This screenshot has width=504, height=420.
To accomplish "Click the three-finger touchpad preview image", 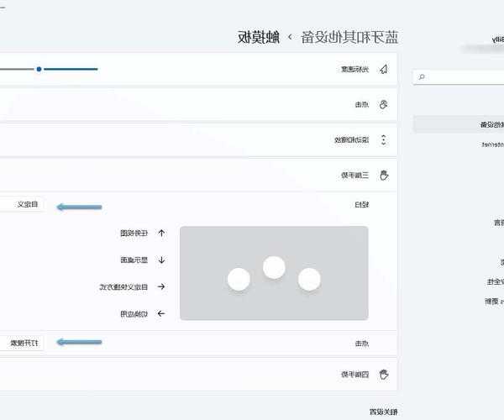I will (x=274, y=273).
